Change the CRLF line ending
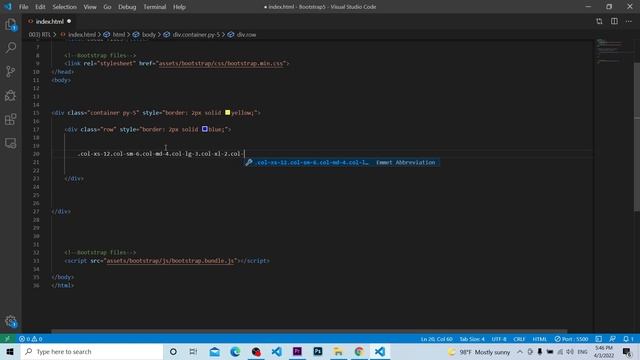 click(519, 339)
